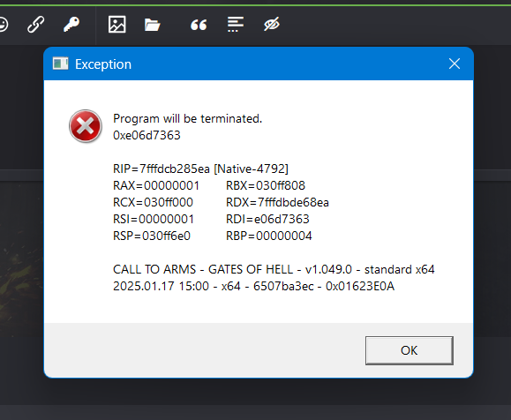
Task: Insert a quote with the quotation icon
Action: click(199, 25)
